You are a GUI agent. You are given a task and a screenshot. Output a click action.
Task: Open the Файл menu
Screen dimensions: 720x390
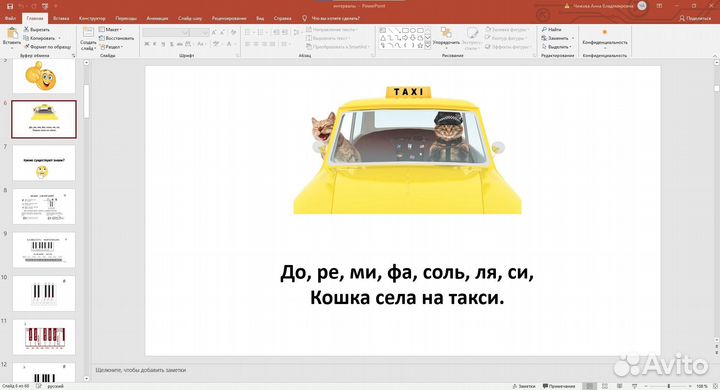tap(10, 18)
